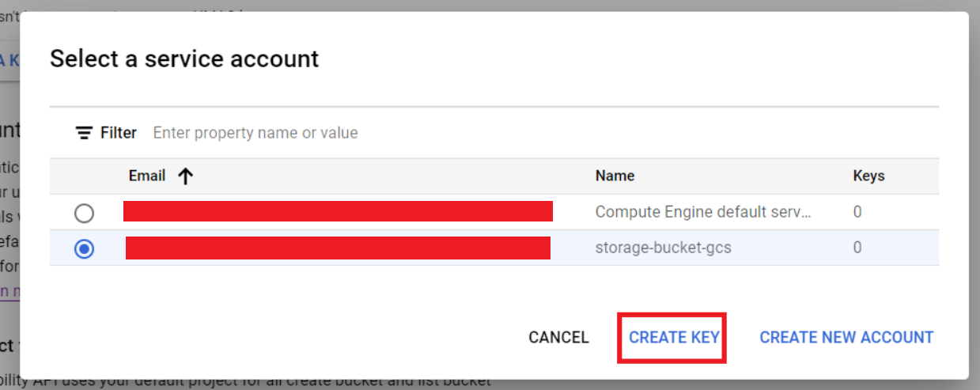
Task: Click the ascending sort arrow beside Email
Action: coord(185,176)
